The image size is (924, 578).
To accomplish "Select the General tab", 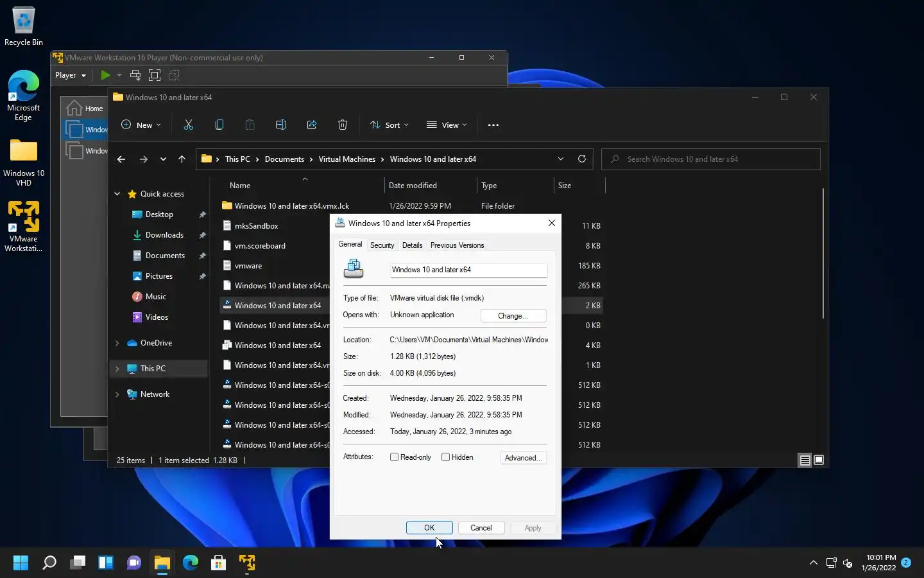I will (x=350, y=244).
